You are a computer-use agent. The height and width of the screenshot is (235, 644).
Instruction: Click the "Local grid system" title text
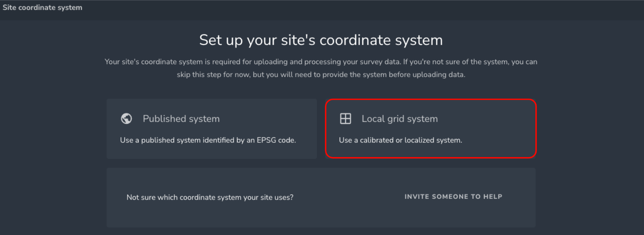400,119
